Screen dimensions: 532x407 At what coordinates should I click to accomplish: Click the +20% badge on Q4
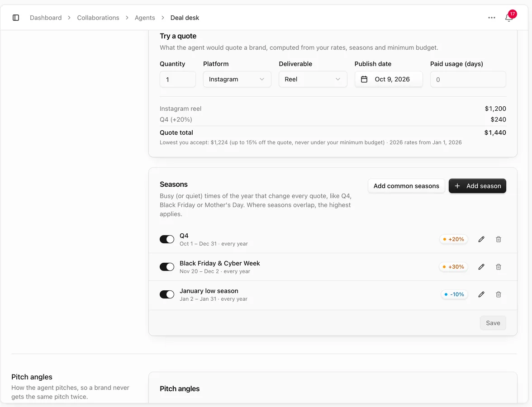coord(453,239)
